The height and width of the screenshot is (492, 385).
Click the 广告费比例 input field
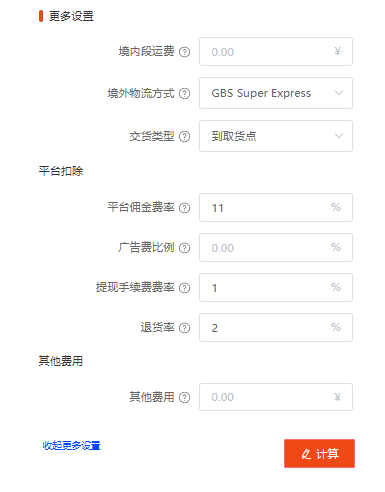click(276, 248)
